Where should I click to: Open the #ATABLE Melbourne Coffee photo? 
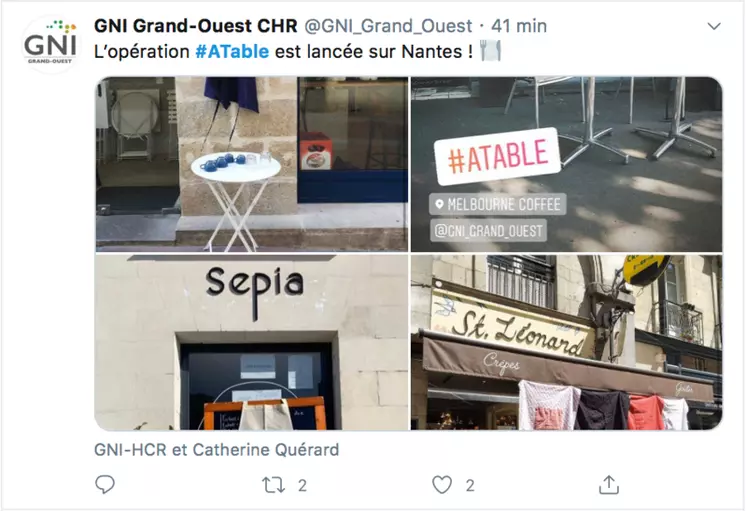(566, 164)
